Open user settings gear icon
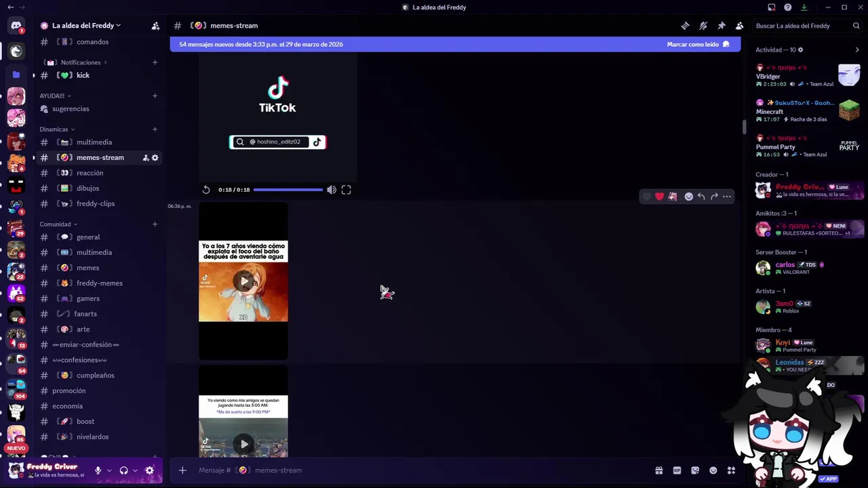868x488 pixels. [150, 470]
